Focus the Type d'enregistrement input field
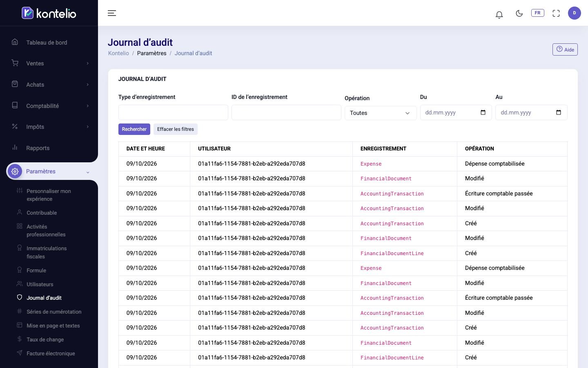The width and height of the screenshot is (588, 368). 173,112
